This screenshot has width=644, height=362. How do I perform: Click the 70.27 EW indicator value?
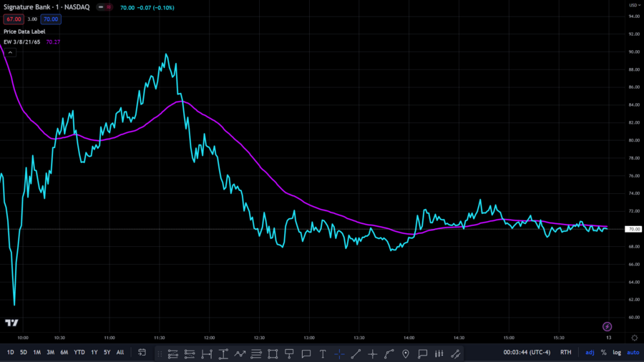tap(53, 42)
